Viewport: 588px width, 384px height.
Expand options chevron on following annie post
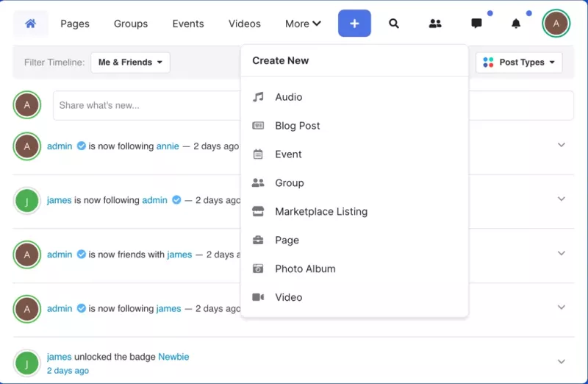click(x=561, y=145)
